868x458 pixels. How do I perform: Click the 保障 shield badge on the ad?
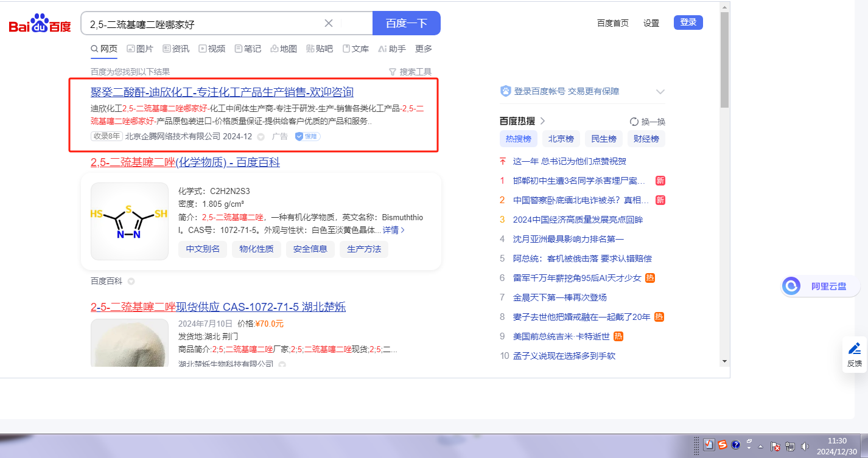tap(308, 136)
